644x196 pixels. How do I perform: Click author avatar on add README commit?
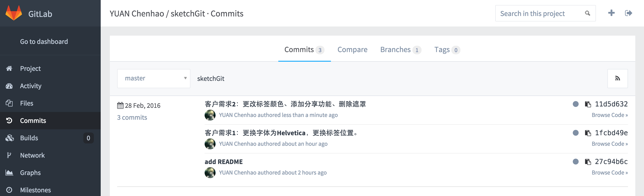pos(210,173)
